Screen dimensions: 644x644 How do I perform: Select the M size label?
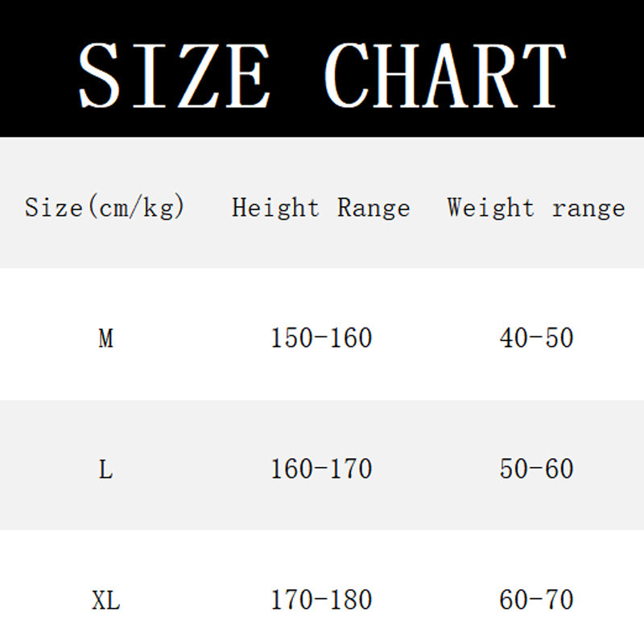(x=105, y=339)
